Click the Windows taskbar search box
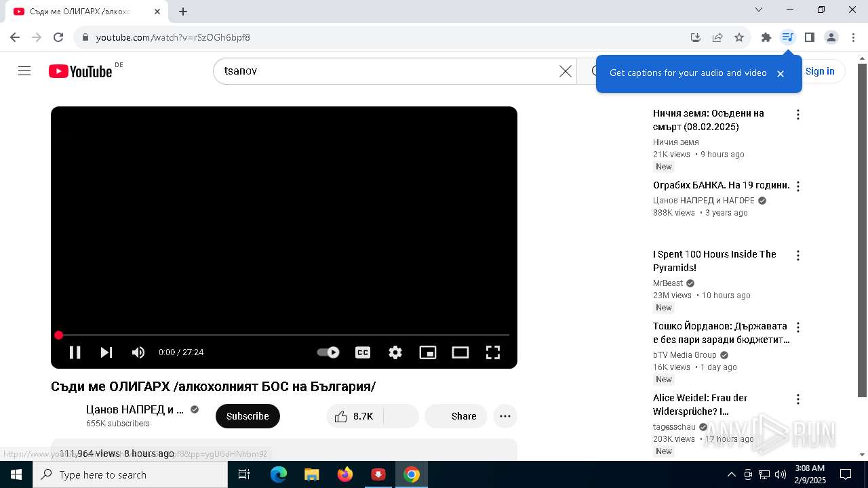The image size is (868, 488). (x=130, y=474)
